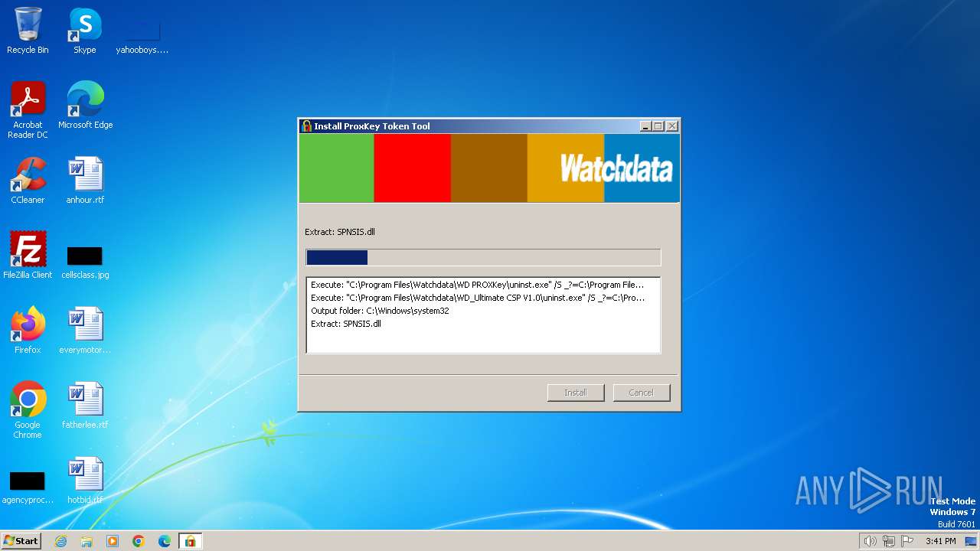This screenshot has height=551, width=980.
Task: Select the anhour.rtf document
Action: click(85, 181)
